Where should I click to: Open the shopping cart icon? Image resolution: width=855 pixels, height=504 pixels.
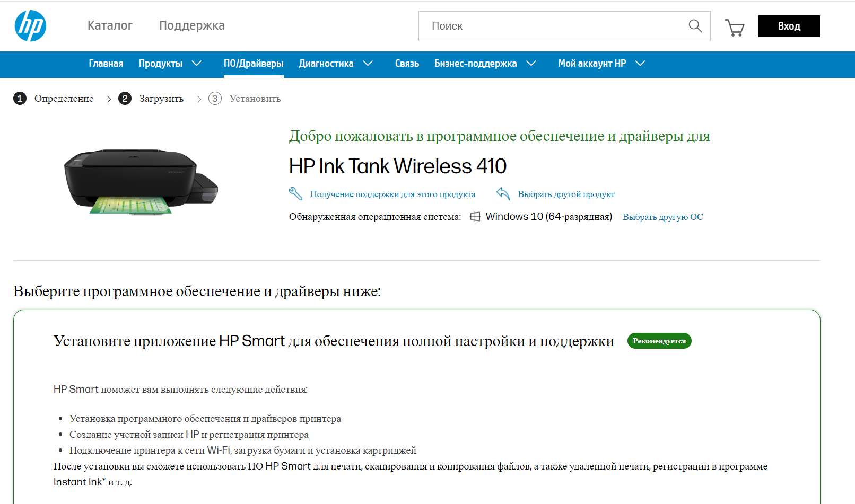tap(735, 28)
